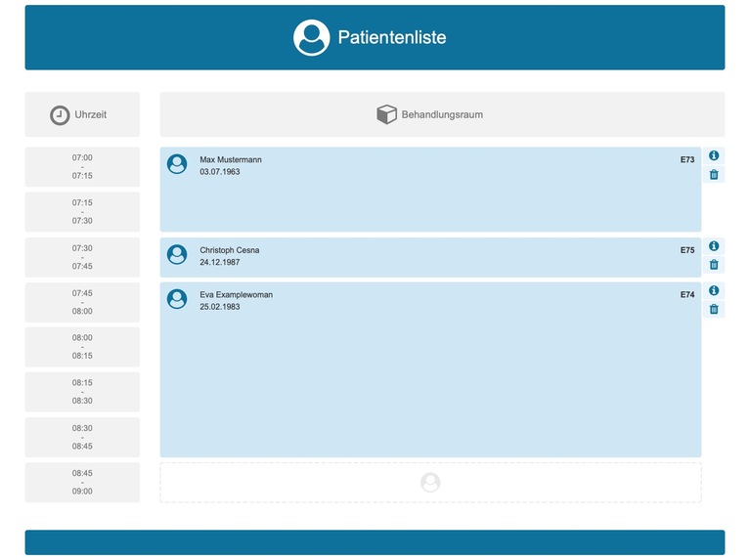Delete Max Mustermann appointment
The width and height of the screenshot is (750, 560).
click(714, 175)
